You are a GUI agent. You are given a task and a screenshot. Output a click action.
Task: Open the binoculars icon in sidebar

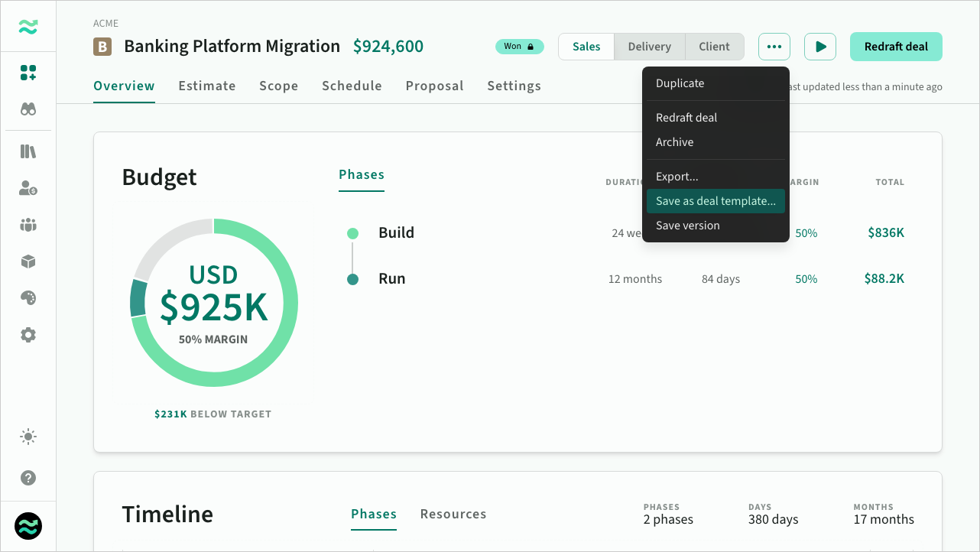[x=28, y=109]
